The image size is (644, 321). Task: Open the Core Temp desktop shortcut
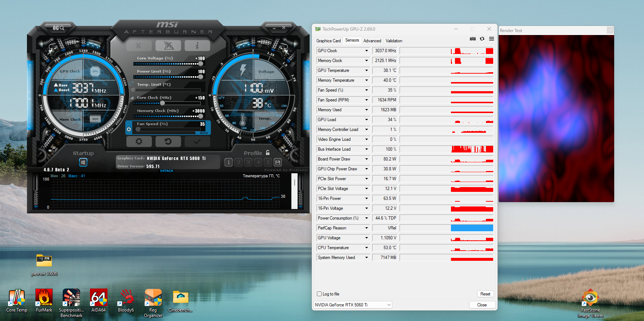point(17,301)
